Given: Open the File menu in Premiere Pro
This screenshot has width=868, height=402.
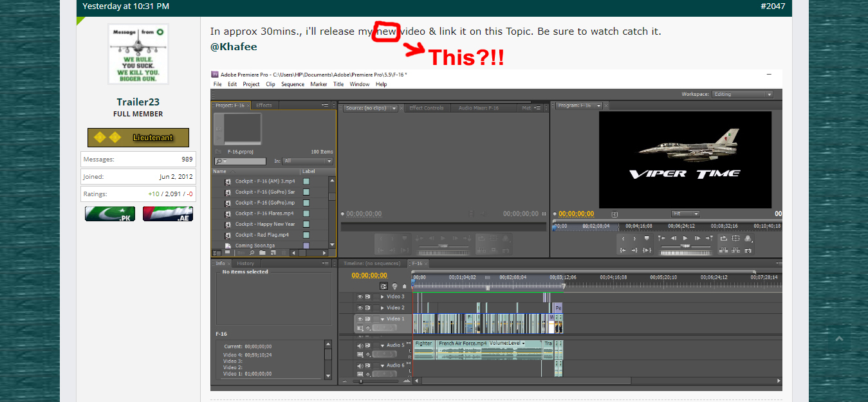Looking at the screenshot, I should pyautogui.click(x=217, y=84).
